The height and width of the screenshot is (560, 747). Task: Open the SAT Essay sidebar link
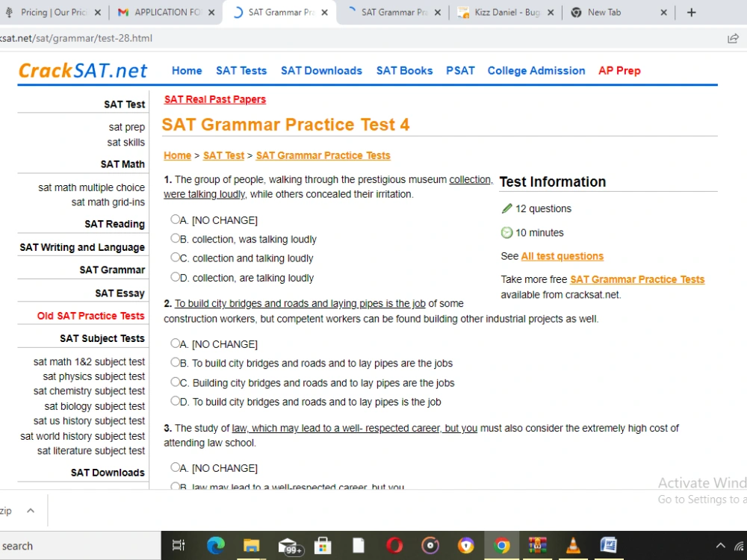pyautogui.click(x=120, y=293)
